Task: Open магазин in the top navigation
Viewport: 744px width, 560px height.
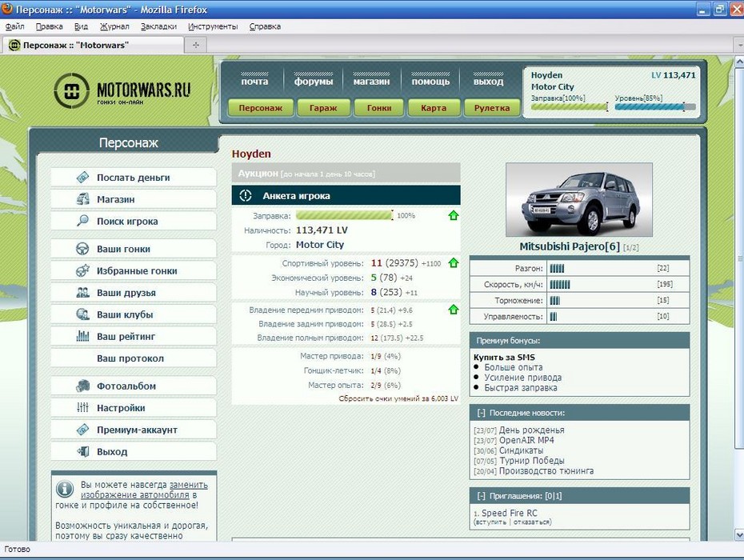Action: 371,81
